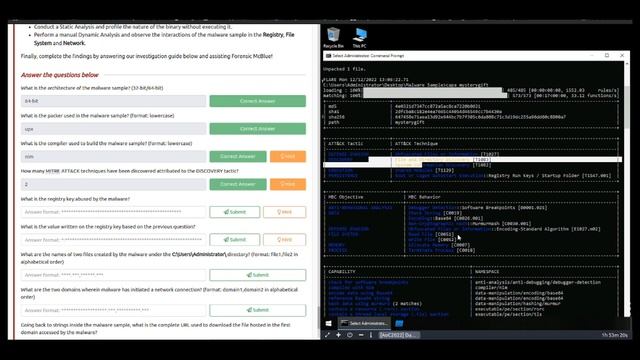
Task: Click 'ATT&CK Tactic' column header in terminal
Action: pyautogui.click(x=346, y=144)
